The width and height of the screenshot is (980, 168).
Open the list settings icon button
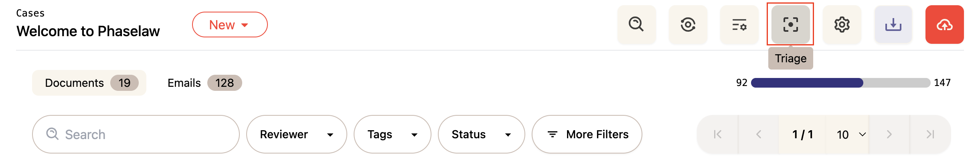pos(739,25)
